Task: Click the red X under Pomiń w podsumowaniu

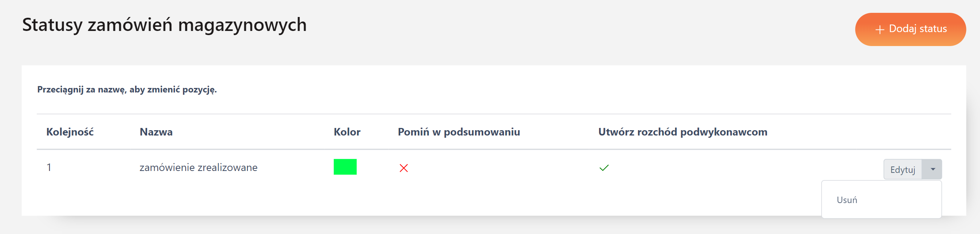Action: [x=404, y=168]
